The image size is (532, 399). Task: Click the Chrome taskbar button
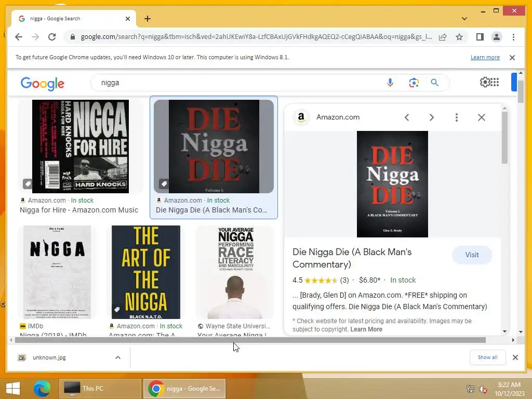click(x=184, y=389)
